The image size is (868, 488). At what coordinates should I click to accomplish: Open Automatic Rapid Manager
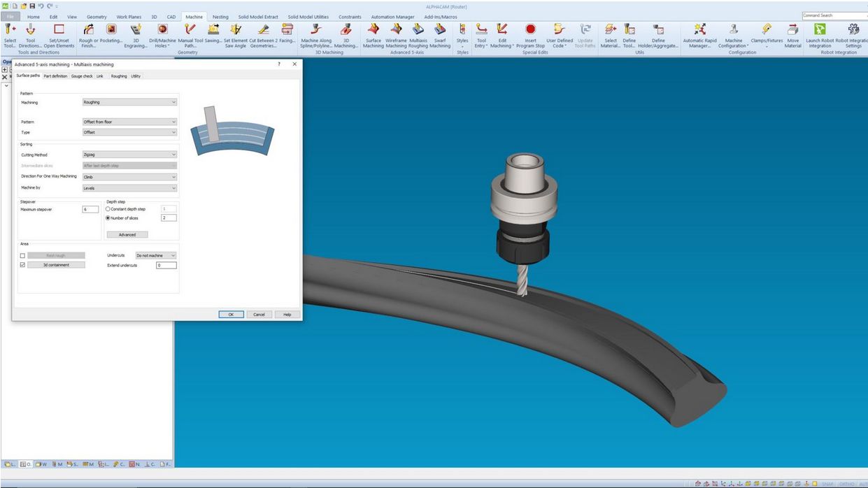(x=699, y=29)
